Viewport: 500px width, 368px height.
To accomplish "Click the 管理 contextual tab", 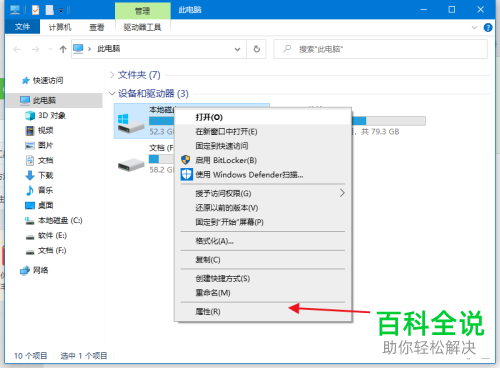I will pyautogui.click(x=142, y=11).
